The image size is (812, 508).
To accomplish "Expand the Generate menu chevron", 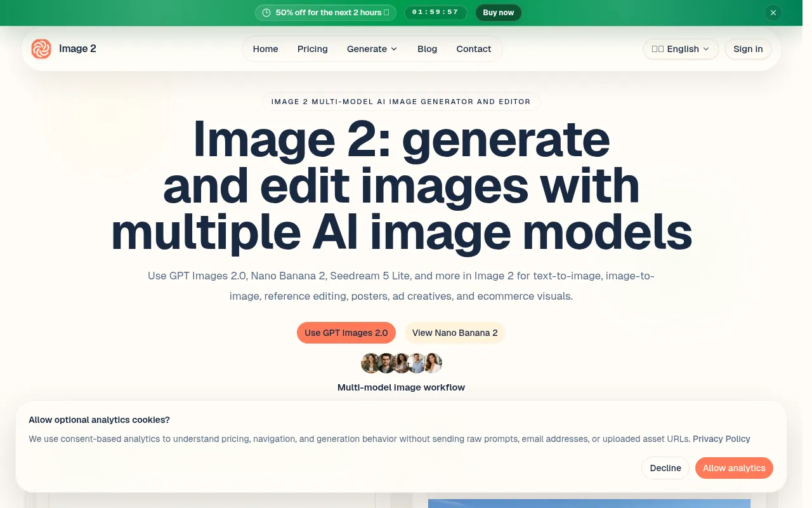I will coord(394,49).
